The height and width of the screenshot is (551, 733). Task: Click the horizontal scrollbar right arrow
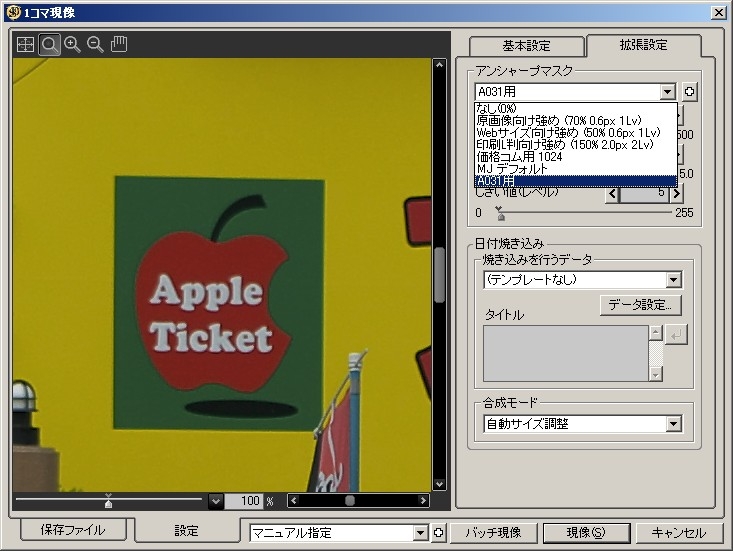click(423, 501)
